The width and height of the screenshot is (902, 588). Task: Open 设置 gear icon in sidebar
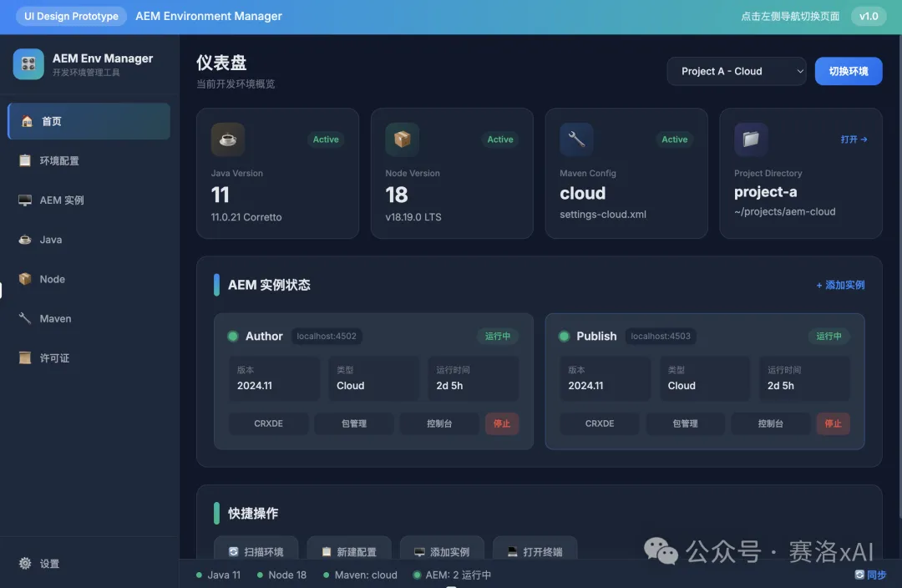point(25,564)
